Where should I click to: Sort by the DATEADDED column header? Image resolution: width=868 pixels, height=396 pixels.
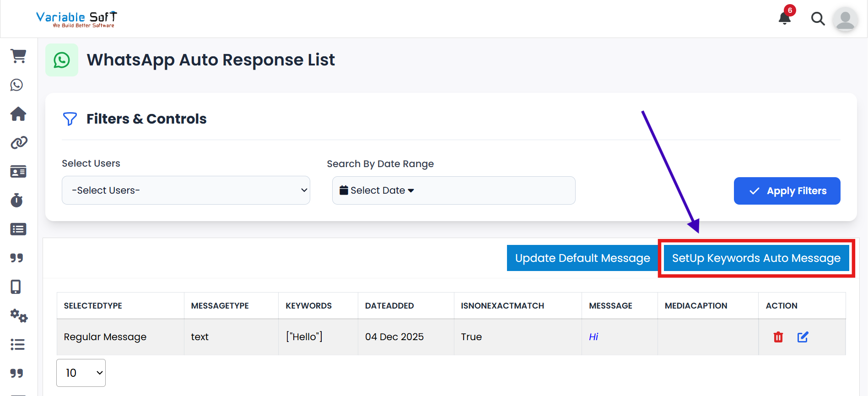[x=389, y=306]
